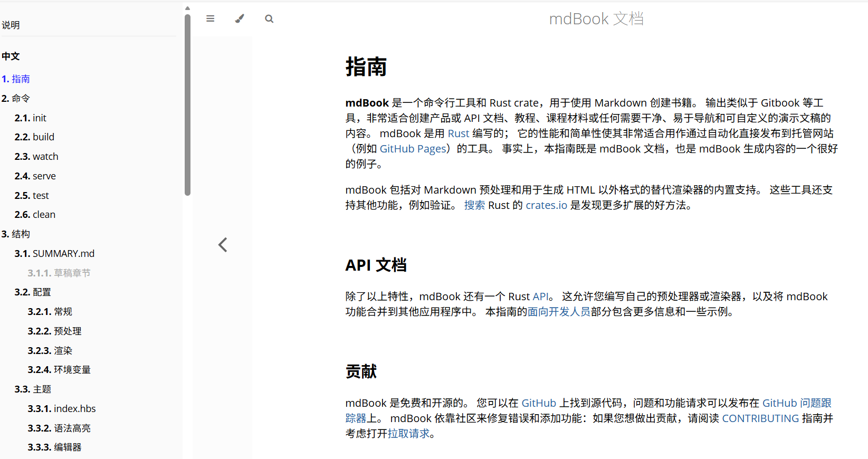Select 2.3. watch in the sidebar
Viewport: 868px width, 459px height.
pyautogui.click(x=36, y=156)
